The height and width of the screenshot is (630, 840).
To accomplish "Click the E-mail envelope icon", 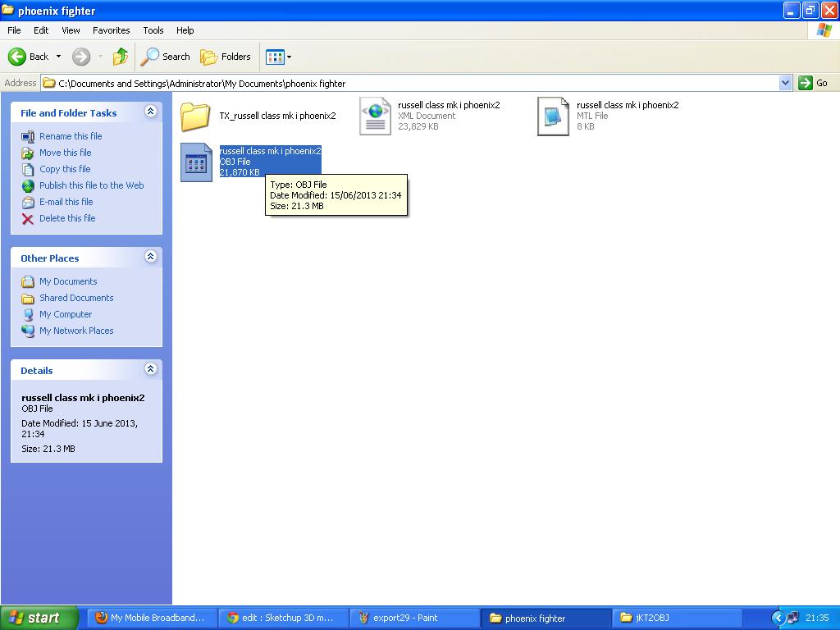I will pyautogui.click(x=28, y=203).
